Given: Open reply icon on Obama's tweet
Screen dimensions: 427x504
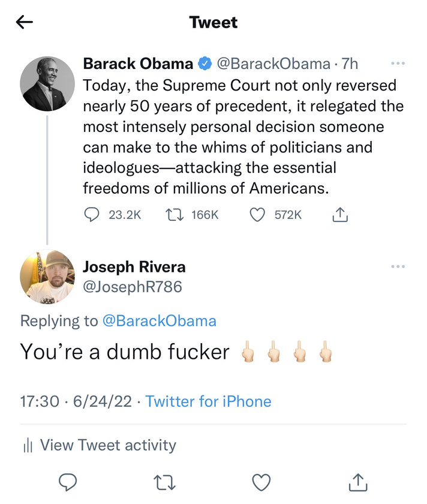Looking at the screenshot, I should point(92,215).
